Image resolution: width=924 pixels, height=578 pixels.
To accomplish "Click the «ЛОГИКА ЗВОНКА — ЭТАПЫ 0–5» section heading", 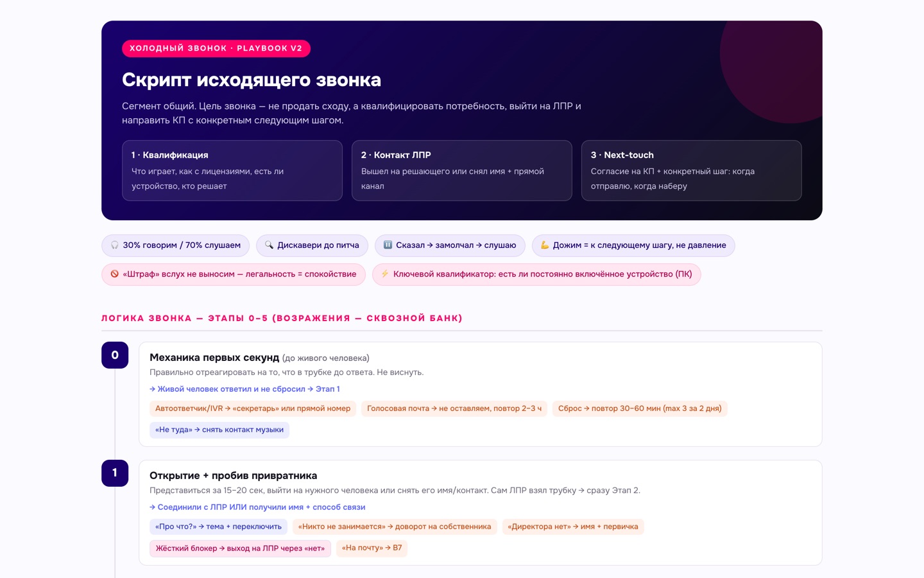I will point(282,318).
